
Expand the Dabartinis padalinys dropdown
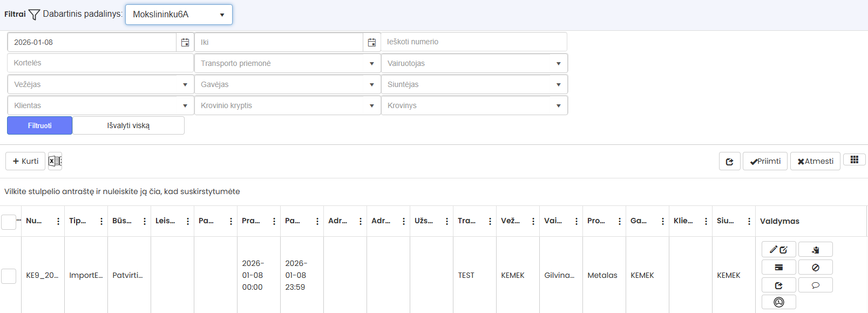pyautogui.click(x=179, y=15)
